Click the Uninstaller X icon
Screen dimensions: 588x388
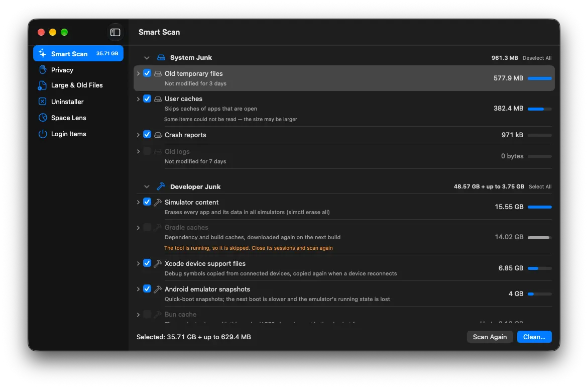(42, 102)
